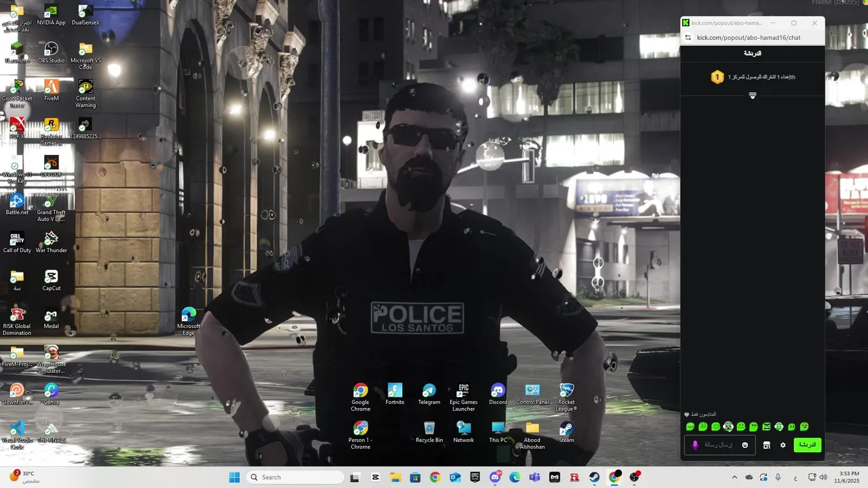The image size is (868, 488).
Task: Click the taskbar Search box
Action: tap(295, 477)
